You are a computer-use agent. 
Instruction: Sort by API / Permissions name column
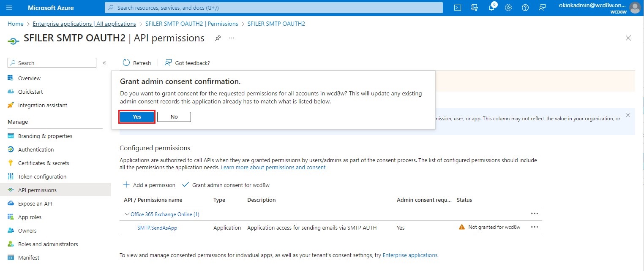click(153, 200)
